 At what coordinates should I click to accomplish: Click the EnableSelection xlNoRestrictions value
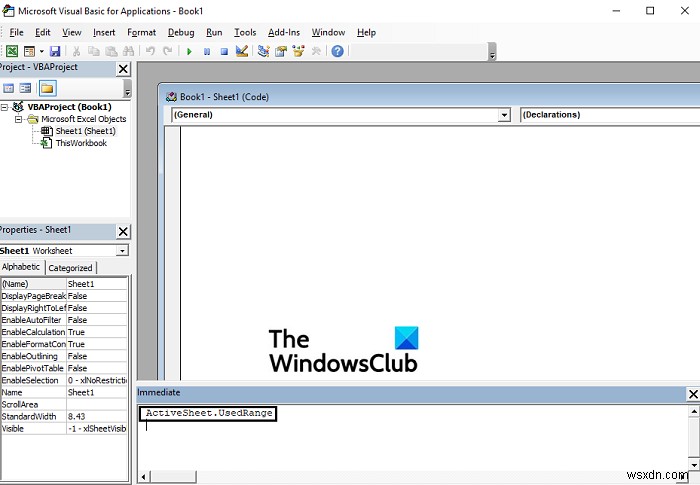(97, 380)
